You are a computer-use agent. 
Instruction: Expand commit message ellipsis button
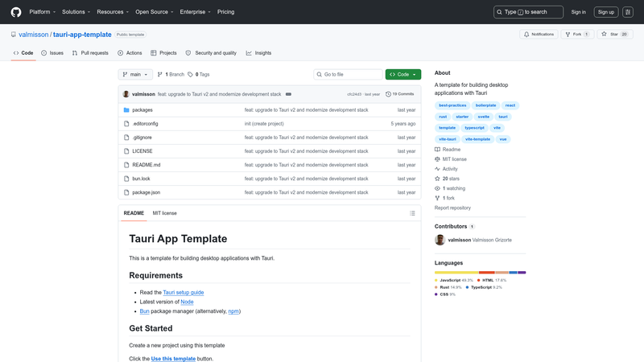(x=288, y=94)
